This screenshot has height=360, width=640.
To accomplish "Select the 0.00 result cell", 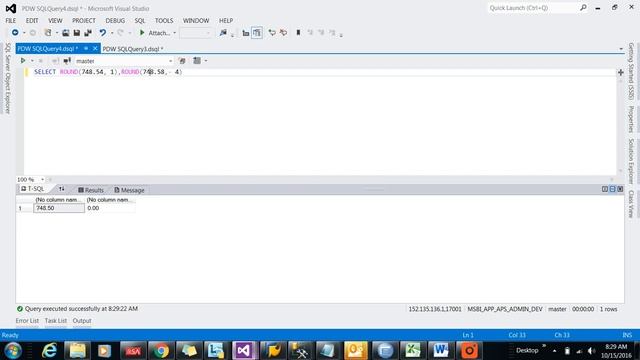I will [110, 208].
